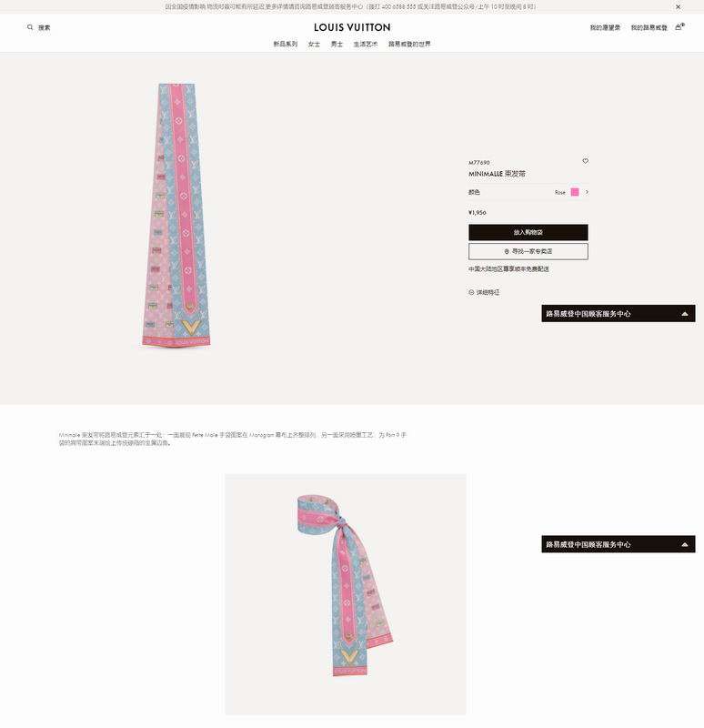Expand the lower 路易威登中国顾客服务中心 panel arrow
The height and width of the screenshot is (728, 704).
[685, 544]
